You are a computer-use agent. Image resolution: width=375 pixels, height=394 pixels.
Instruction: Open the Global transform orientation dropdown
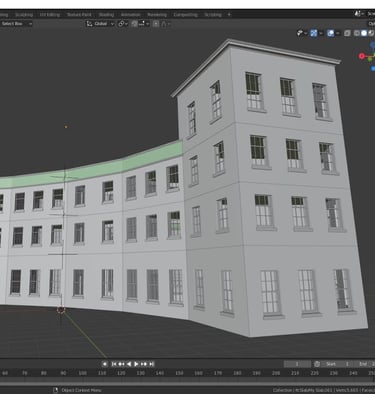coord(100,24)
